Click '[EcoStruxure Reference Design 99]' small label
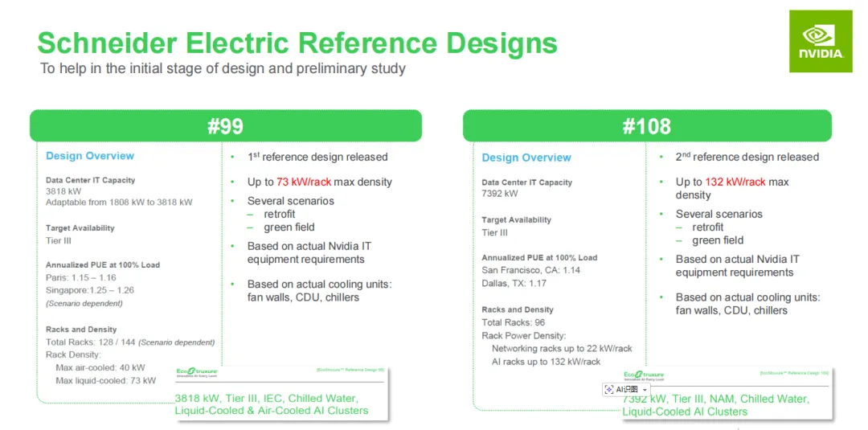 pyautogui.click(x=349, y=369)
